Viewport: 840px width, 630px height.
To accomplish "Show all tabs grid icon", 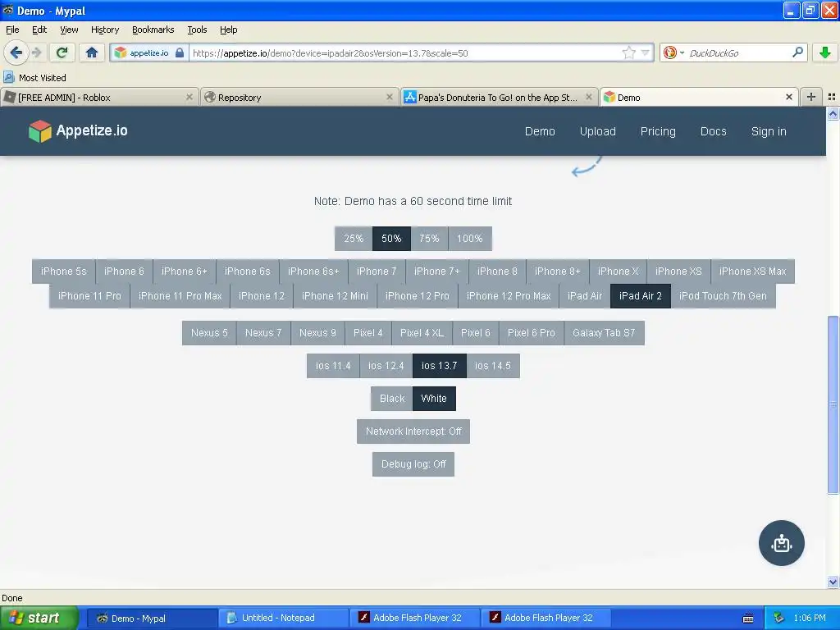I will [832, 97].
